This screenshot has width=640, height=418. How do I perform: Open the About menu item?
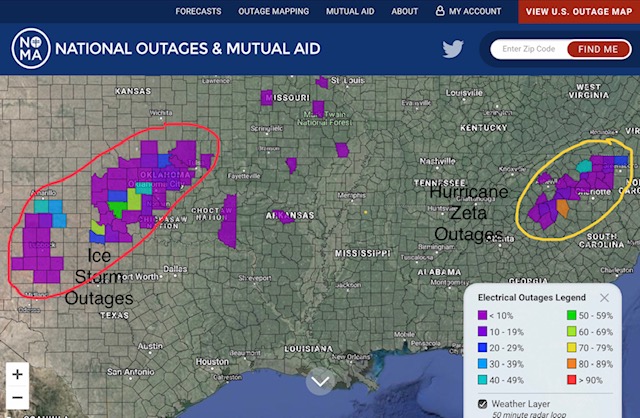404,11
